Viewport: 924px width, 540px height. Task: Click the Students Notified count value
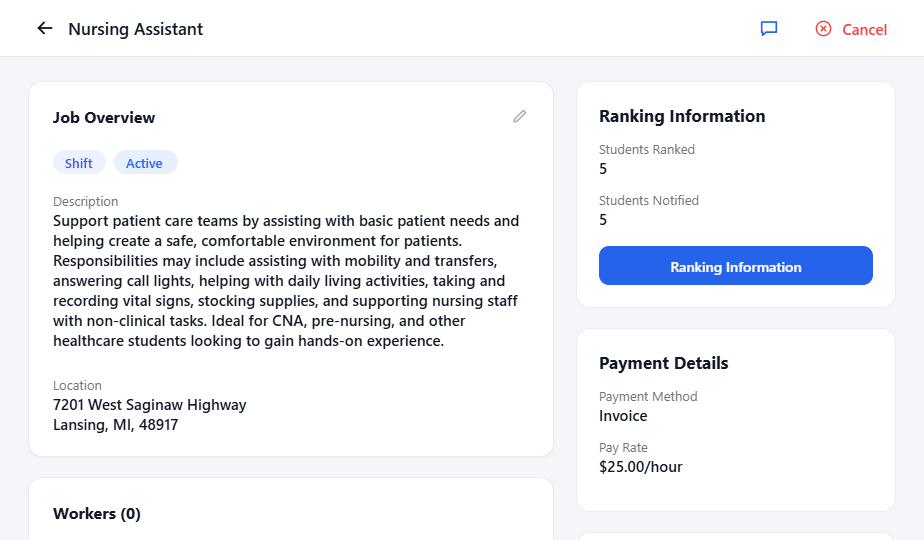603,220
